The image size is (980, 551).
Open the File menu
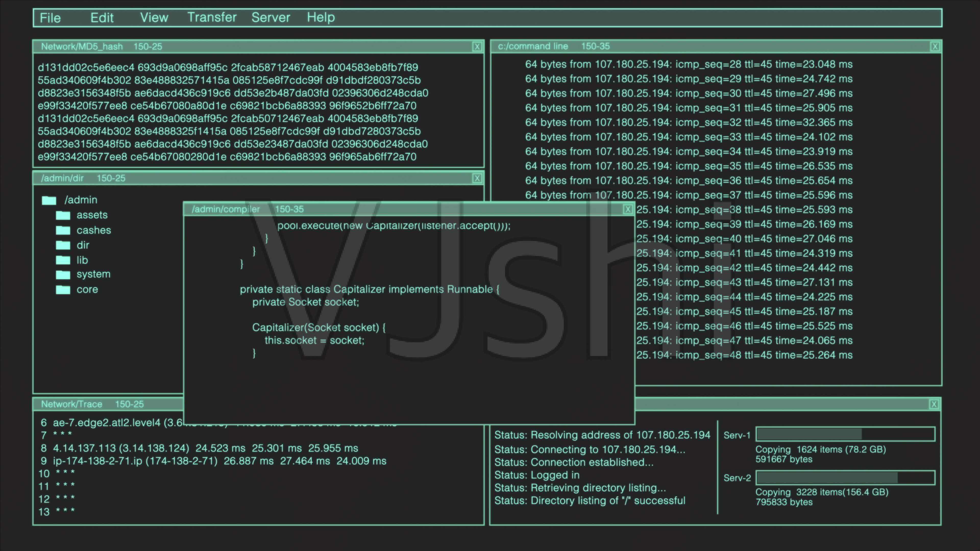coord(50,18)
